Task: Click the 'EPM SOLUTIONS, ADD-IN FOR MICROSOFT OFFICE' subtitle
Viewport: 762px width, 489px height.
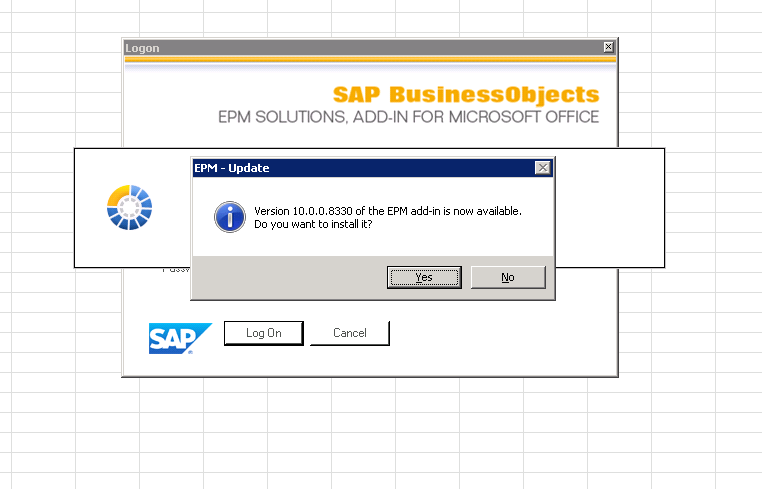Action: coord(408,117)
